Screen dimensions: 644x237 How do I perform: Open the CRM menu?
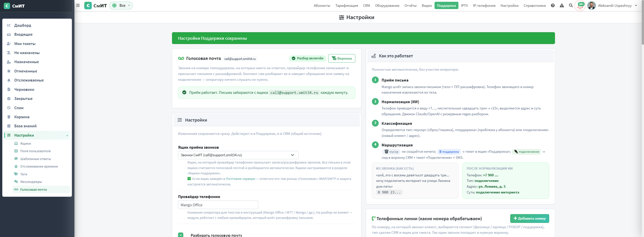pyautogui.click(x=366, y=6)
